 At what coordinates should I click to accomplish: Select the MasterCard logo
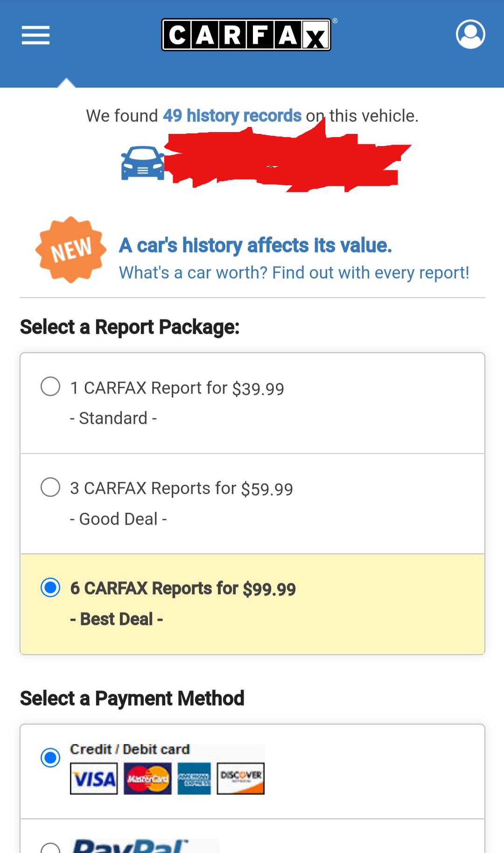coord(147,777)
